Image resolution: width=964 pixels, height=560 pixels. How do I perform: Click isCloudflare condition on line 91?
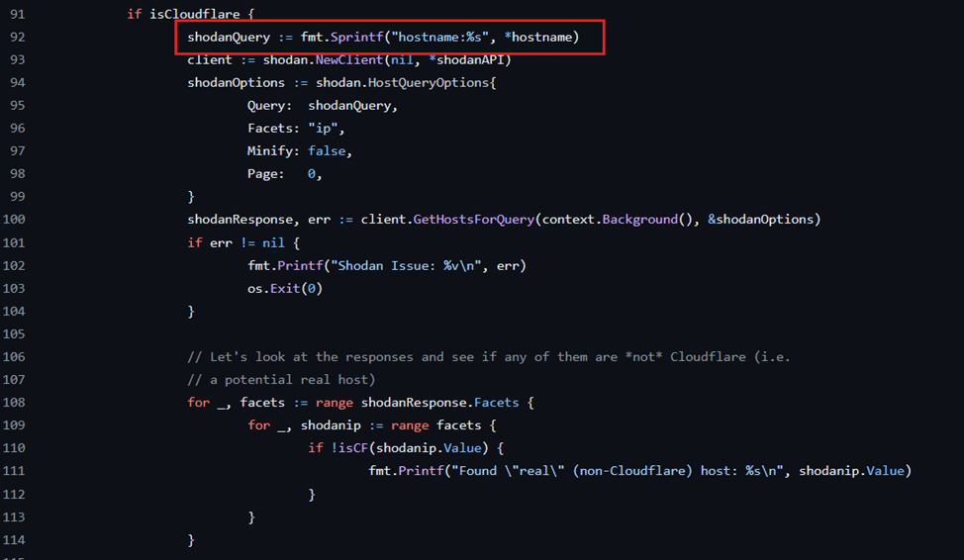click(194, 14)
